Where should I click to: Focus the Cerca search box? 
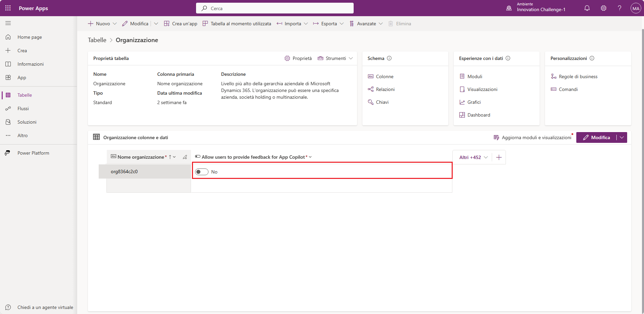click(275, 8)
